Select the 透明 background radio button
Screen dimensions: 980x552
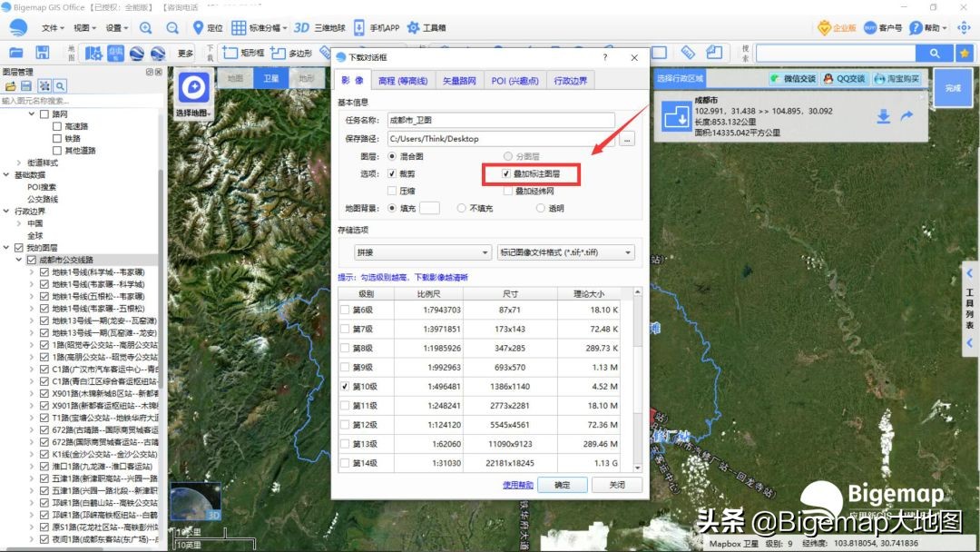coord(540,207)
